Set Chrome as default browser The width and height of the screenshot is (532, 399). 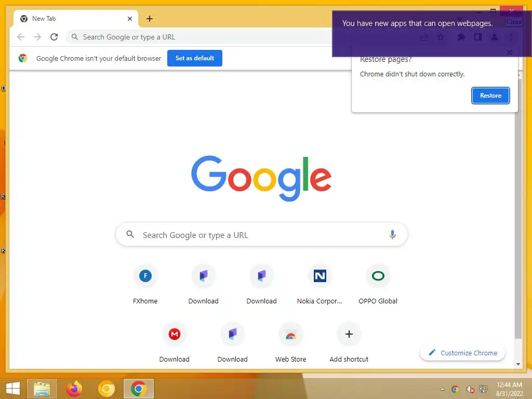point(194,58)
